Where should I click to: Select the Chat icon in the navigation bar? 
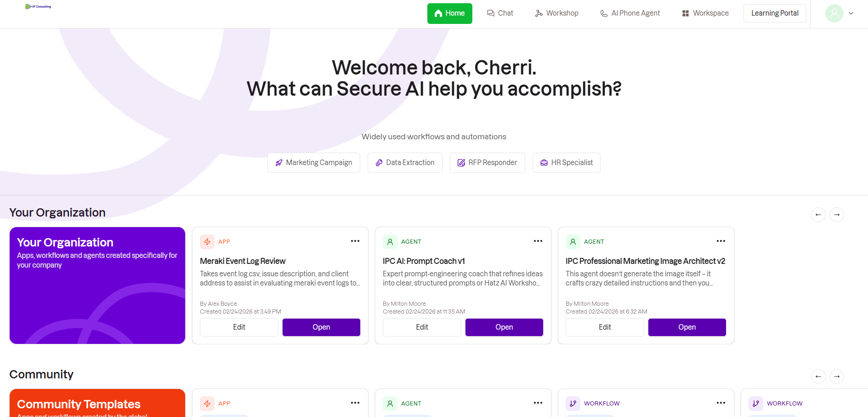click(490, 13)
